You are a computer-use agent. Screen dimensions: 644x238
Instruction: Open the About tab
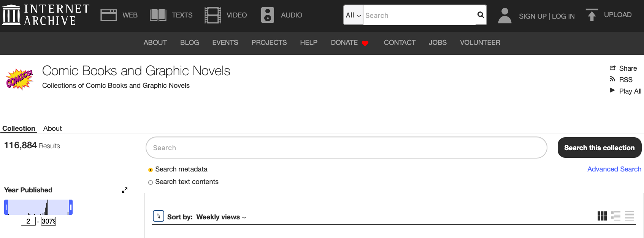[52, 129]
